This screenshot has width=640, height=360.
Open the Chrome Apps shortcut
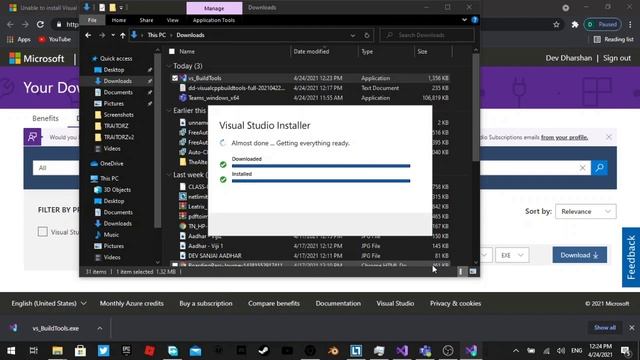pos(19,39)
